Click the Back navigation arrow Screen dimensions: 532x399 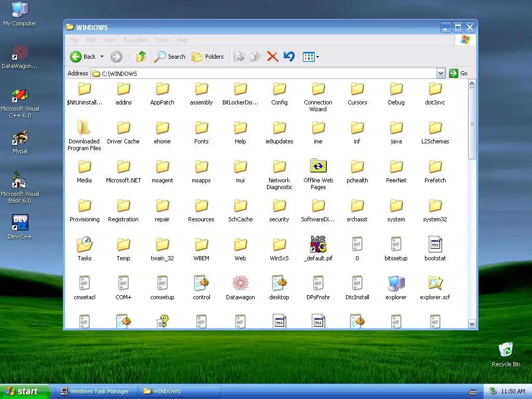(x=76, y=57)
